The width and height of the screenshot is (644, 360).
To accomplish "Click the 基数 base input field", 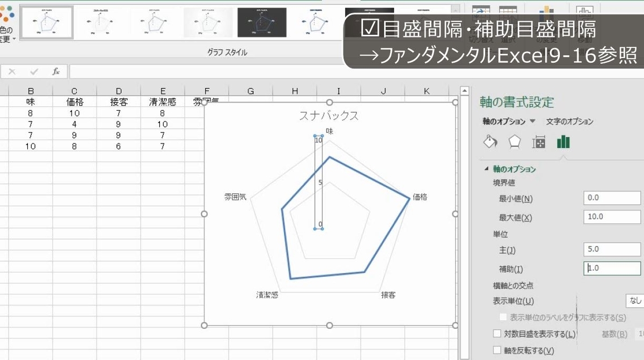I will (640, 334).
